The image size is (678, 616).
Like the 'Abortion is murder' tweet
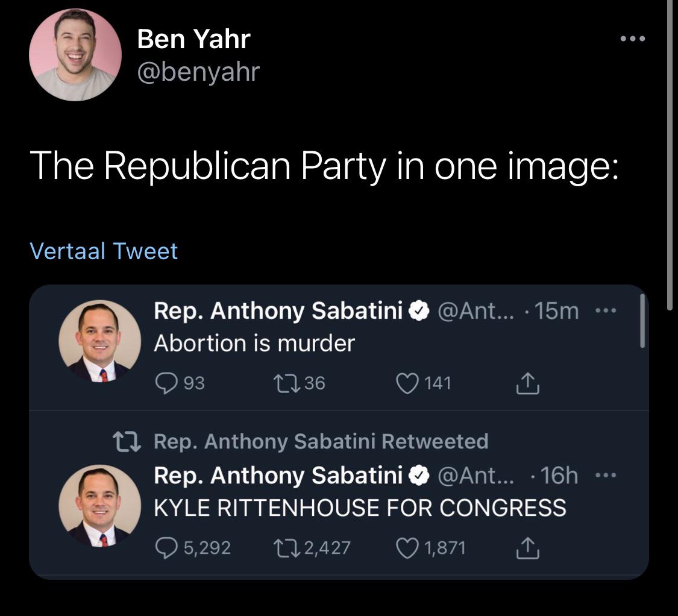tap(406, 383)
